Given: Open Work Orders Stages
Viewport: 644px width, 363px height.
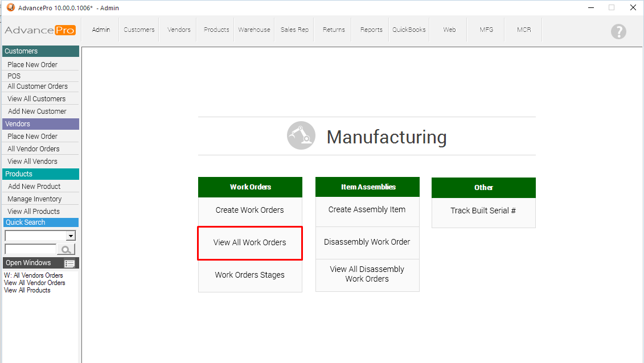Looking at the screenshot, I should click(250, 275).
